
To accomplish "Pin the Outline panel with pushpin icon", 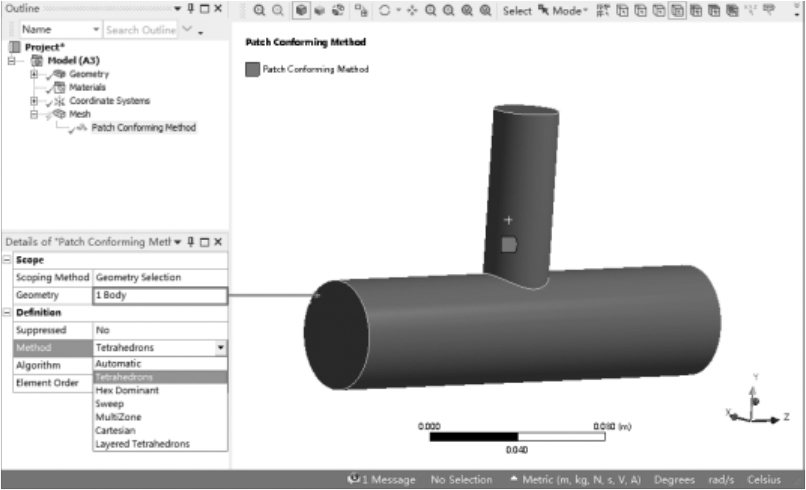I will click(x=191, y=9).
